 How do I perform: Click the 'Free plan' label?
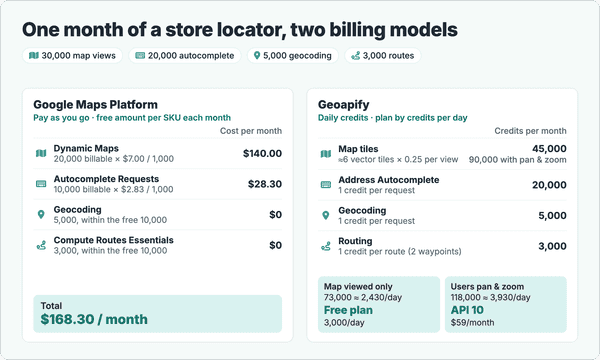coord(348,310)
